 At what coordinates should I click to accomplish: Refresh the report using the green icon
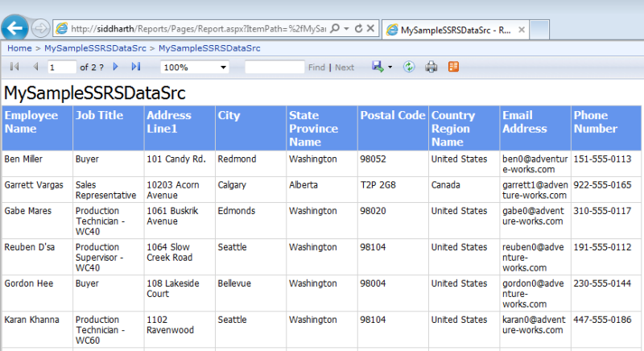coord(409,67)
